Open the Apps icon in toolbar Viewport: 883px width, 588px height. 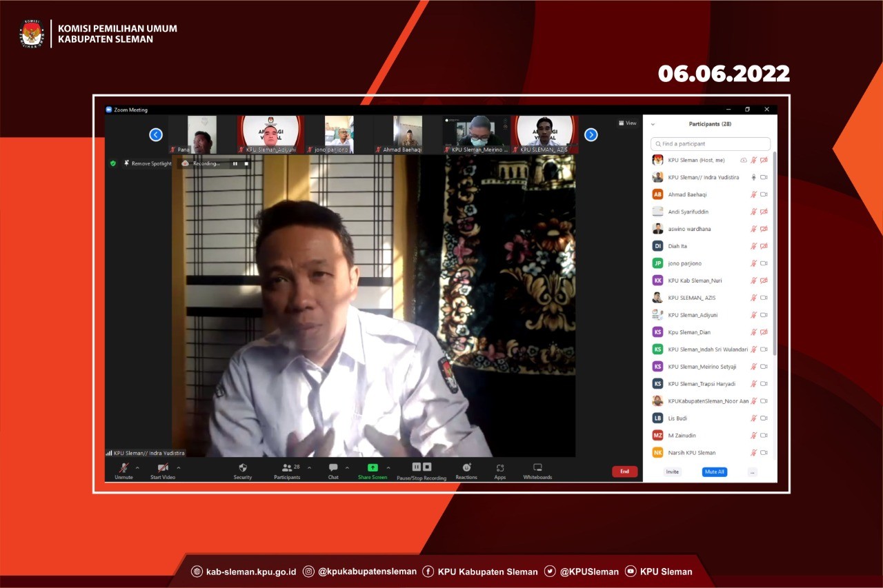click(499, 468)
